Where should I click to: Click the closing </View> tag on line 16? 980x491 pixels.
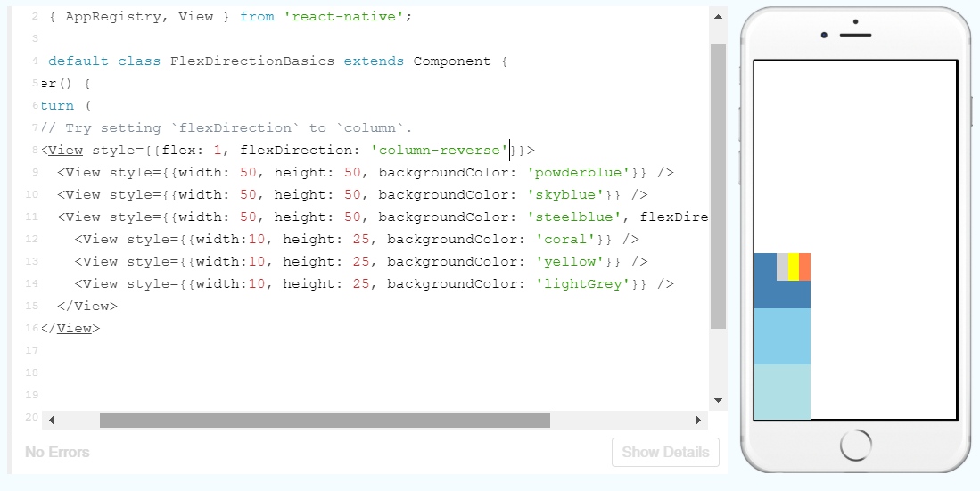70,328
